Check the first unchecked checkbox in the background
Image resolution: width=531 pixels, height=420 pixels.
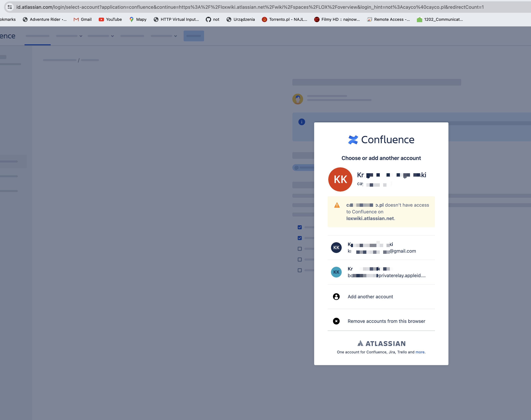(300, 249)
